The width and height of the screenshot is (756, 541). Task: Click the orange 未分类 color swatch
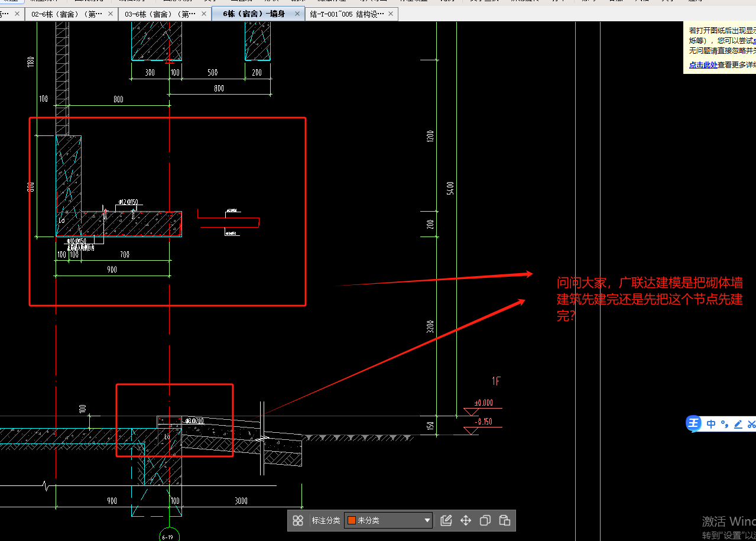pos(351,520)
